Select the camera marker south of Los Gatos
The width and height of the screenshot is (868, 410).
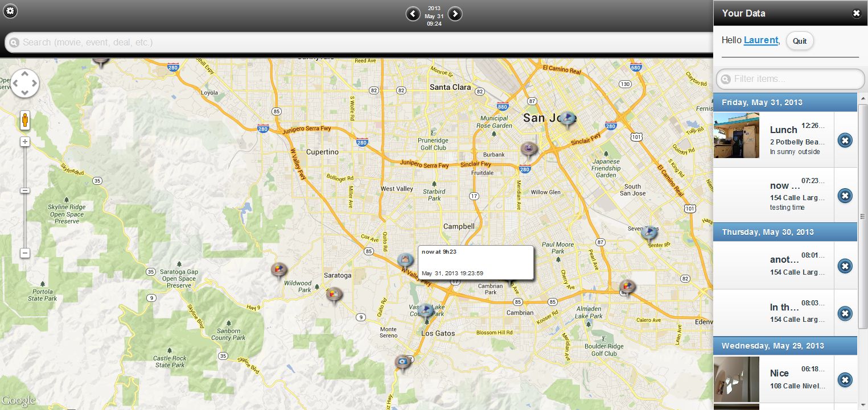tap(403, 362)
